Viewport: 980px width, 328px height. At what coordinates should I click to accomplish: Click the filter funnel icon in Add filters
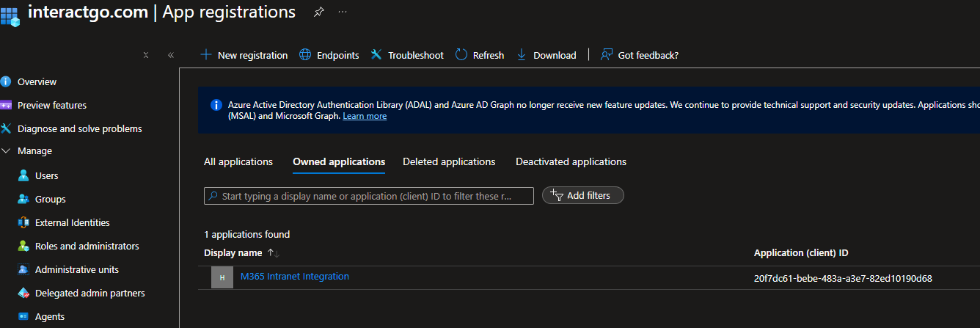(x=556, y=195)
